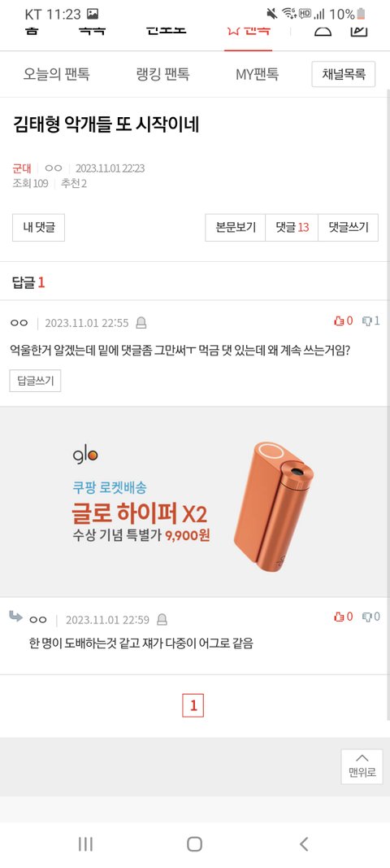Click the 내 댓글 button
Image resolution: width=390 pixels, height=868 pixels.
[39, 228]
